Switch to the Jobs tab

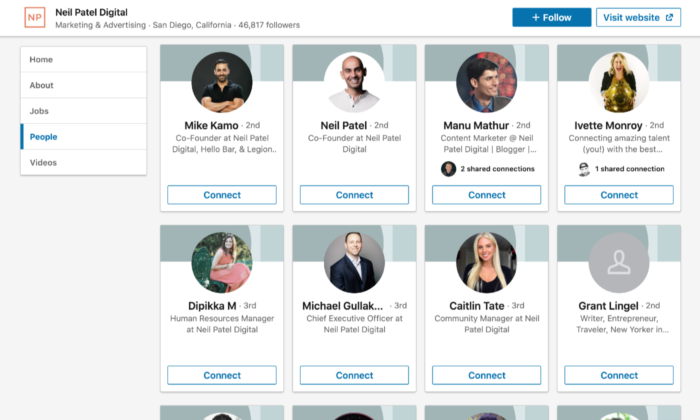pyautogui.click(x=83, y=111)
